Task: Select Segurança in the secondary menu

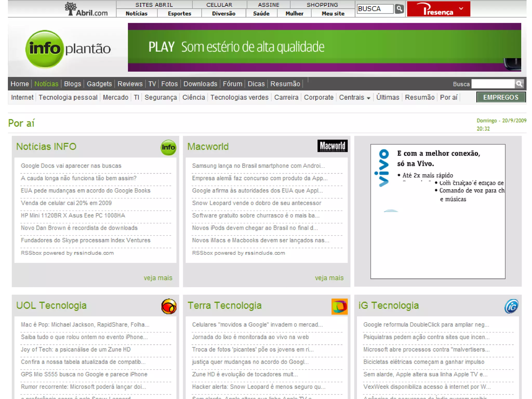Action: (x=161, y=97)
